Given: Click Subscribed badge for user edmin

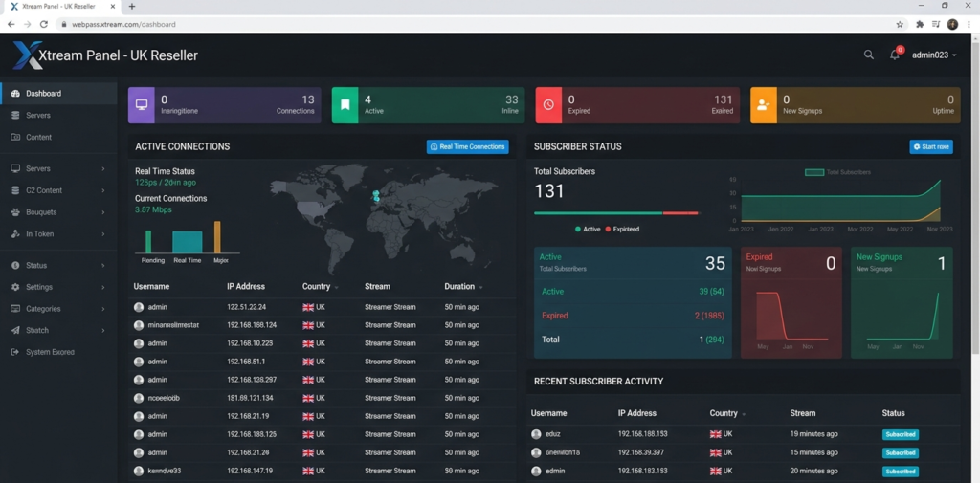Looking at the screenshot, I should [x=901, y=472].
